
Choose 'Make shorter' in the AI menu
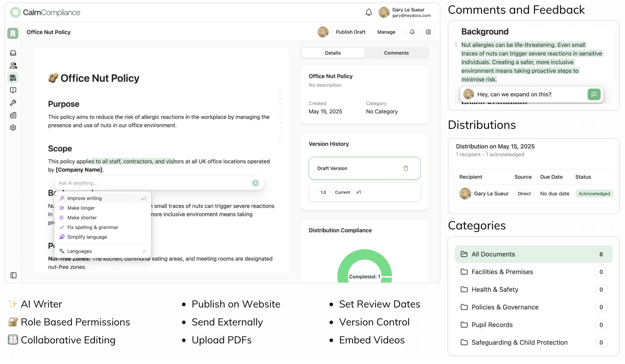[82, 218]
